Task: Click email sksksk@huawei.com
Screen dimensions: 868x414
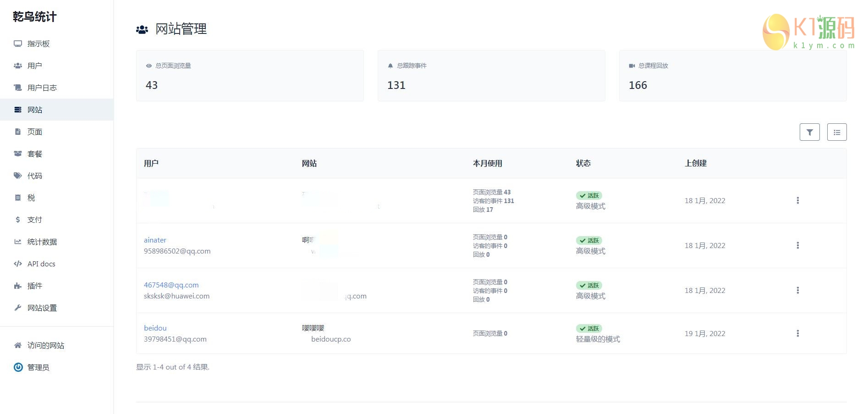Action: (x=177, y=296)
